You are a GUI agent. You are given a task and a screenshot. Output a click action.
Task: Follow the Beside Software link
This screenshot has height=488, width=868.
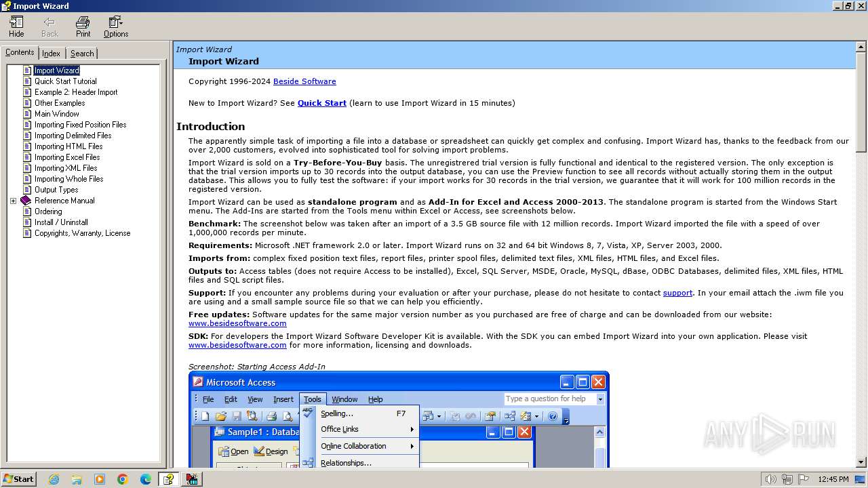pos(304,81)
